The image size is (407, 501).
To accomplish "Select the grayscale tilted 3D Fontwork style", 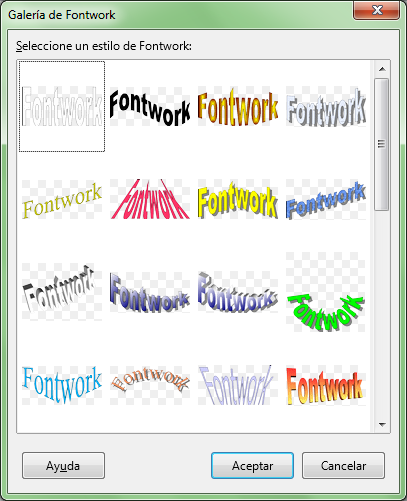I will 62,292.
